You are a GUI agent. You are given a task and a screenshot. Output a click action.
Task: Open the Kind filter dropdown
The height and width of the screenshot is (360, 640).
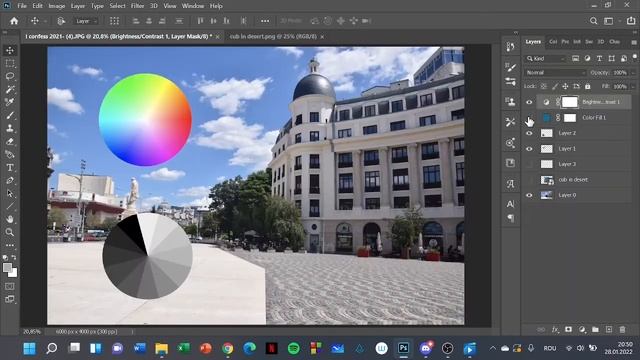click(x=546, y=59)
